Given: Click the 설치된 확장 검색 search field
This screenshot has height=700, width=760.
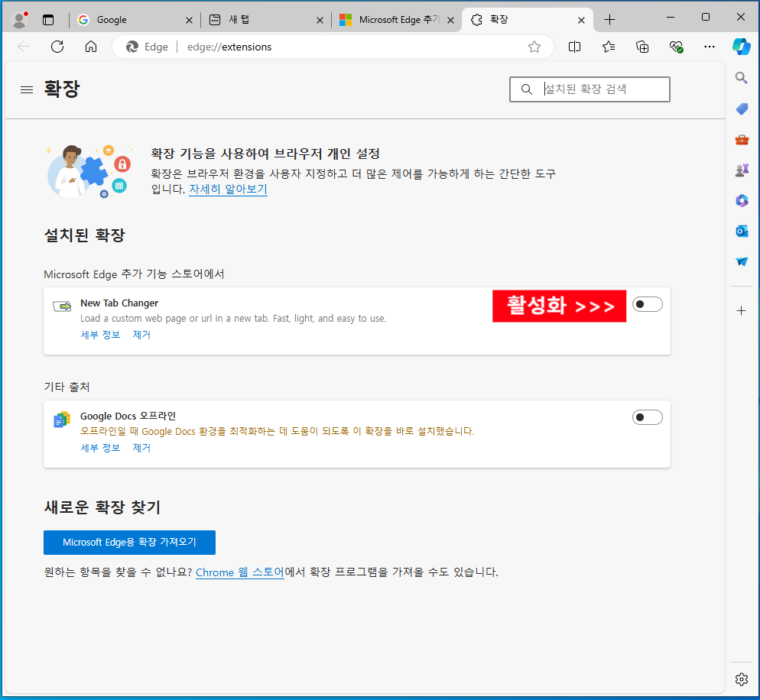Looking at the screenshot, I should click(x=589, y=89).
